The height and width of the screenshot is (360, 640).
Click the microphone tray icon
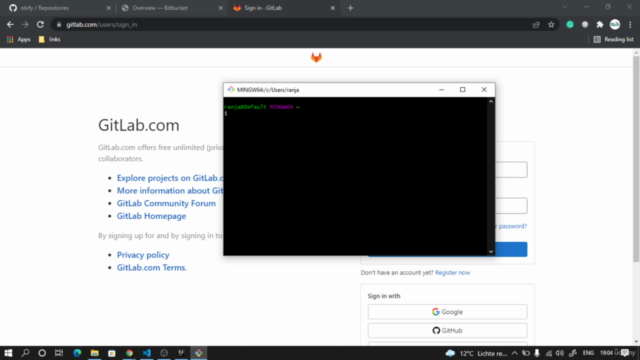pos(537,353)
